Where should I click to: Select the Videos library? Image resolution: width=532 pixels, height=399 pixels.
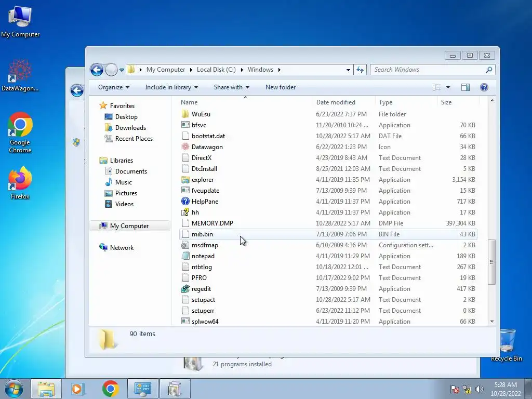tap(124, 204)
